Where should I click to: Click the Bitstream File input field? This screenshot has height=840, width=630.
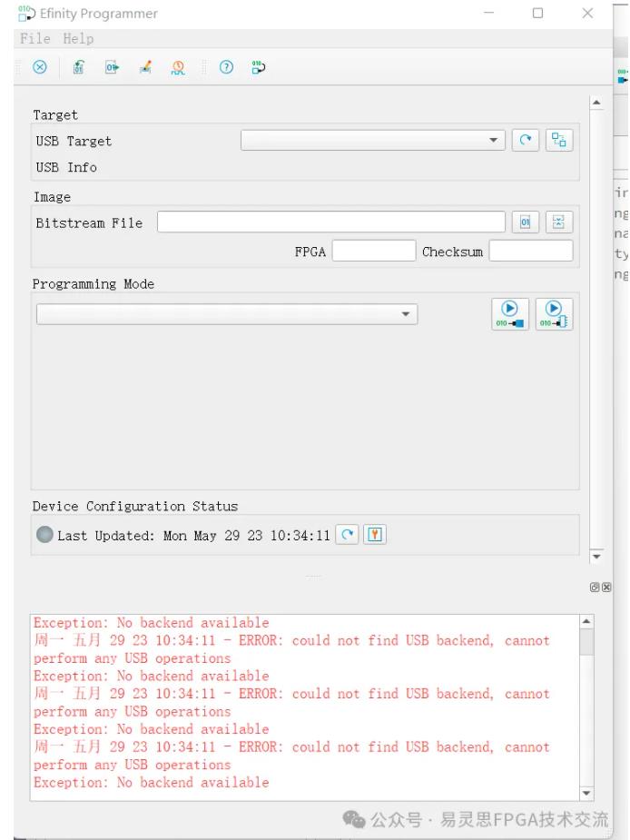(330, 222)
